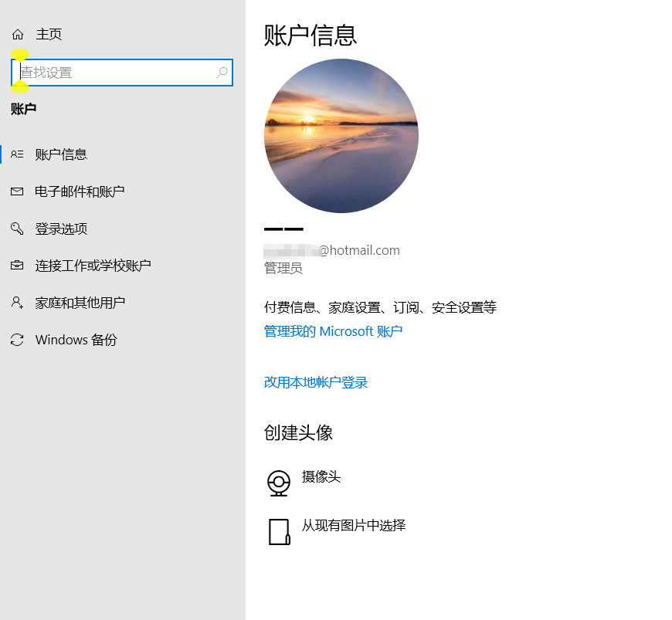Click the file browse icon for existing picture
The width and height of the screenshot is (672, 620).
(x=279, y=532)
